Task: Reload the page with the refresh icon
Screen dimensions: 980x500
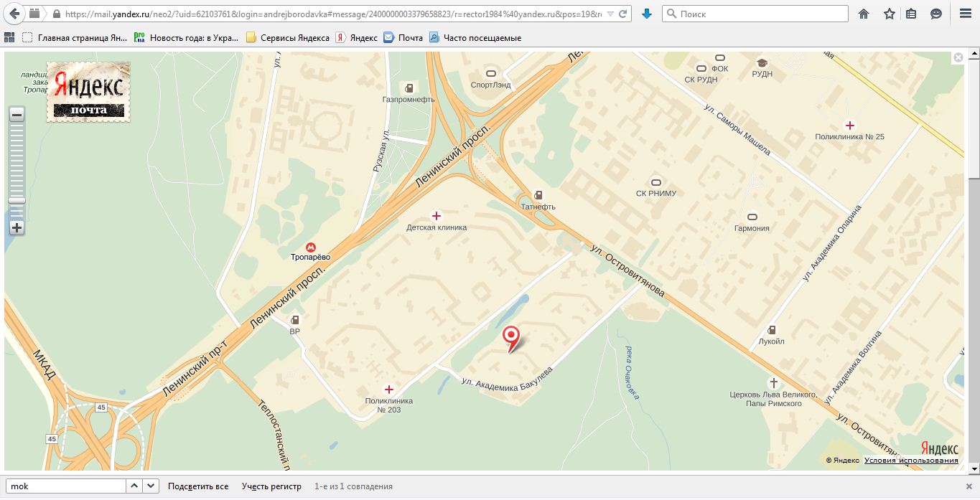Action: [x=623, y=14]
